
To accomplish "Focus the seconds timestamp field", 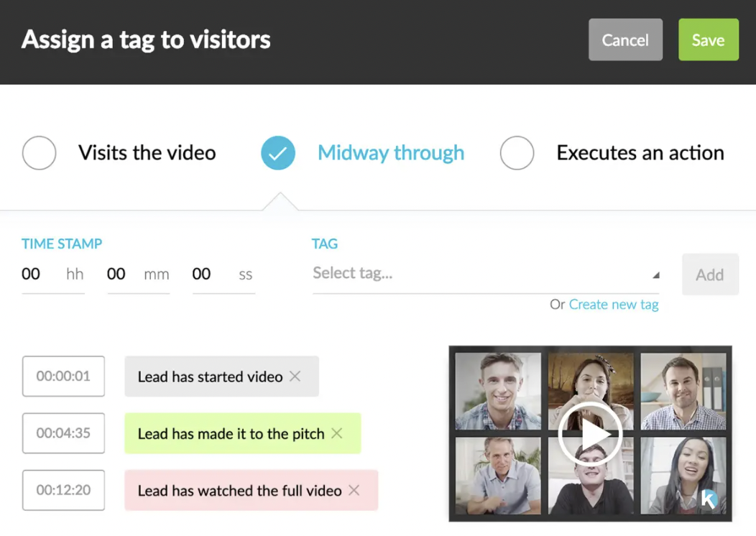I will [x=223, y=274].
